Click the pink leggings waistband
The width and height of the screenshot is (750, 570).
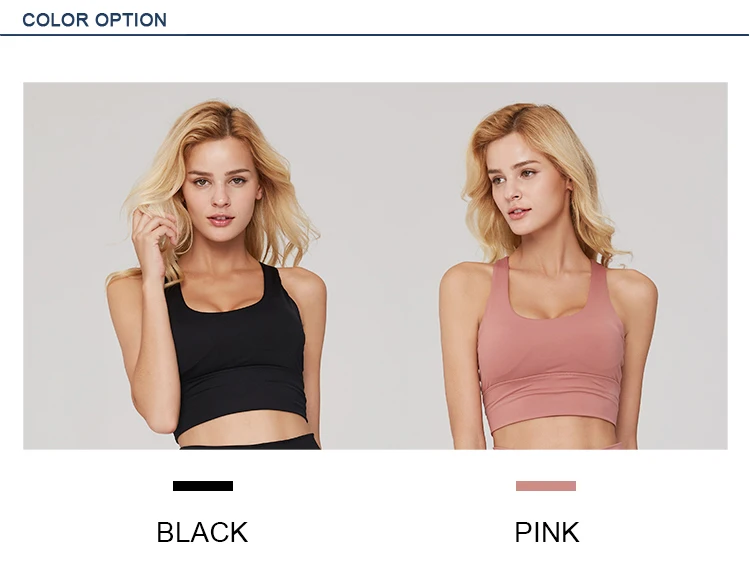(558, 446)
